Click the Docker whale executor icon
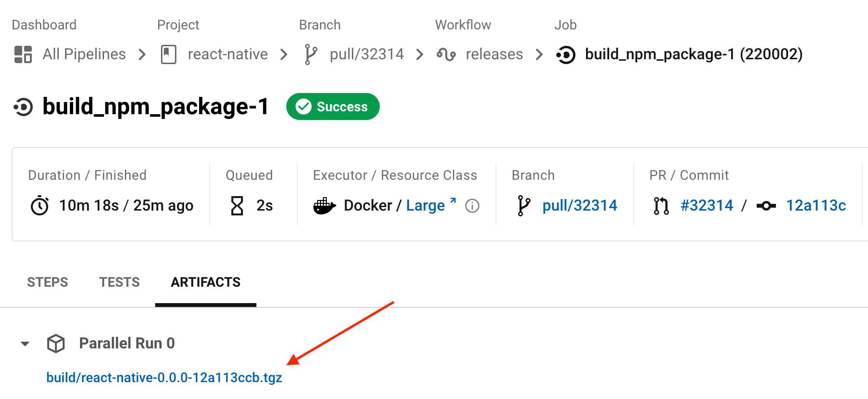 [324, 206]
